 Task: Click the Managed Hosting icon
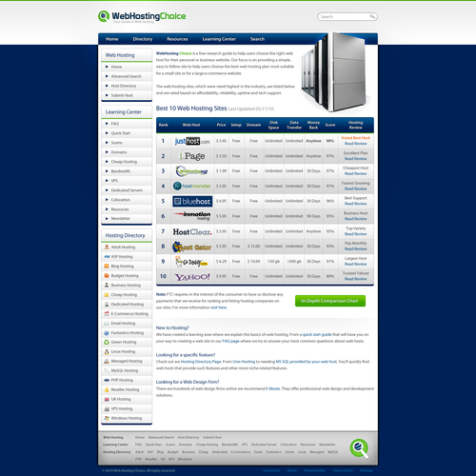pos(107,361)
